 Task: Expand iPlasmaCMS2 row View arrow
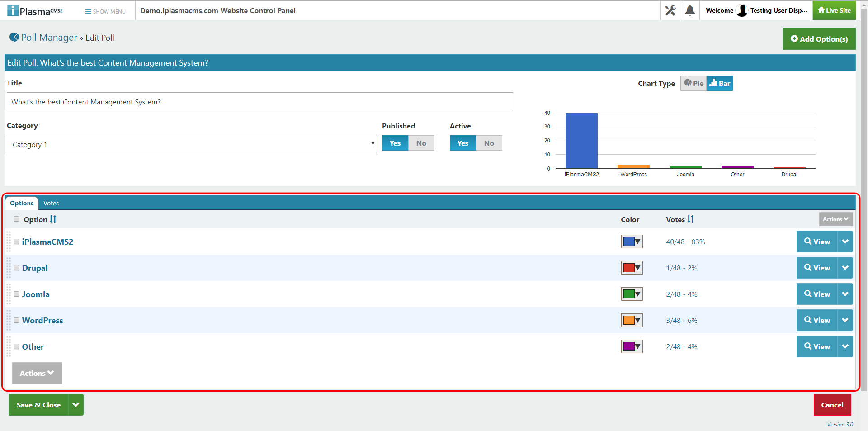[845, 242]
